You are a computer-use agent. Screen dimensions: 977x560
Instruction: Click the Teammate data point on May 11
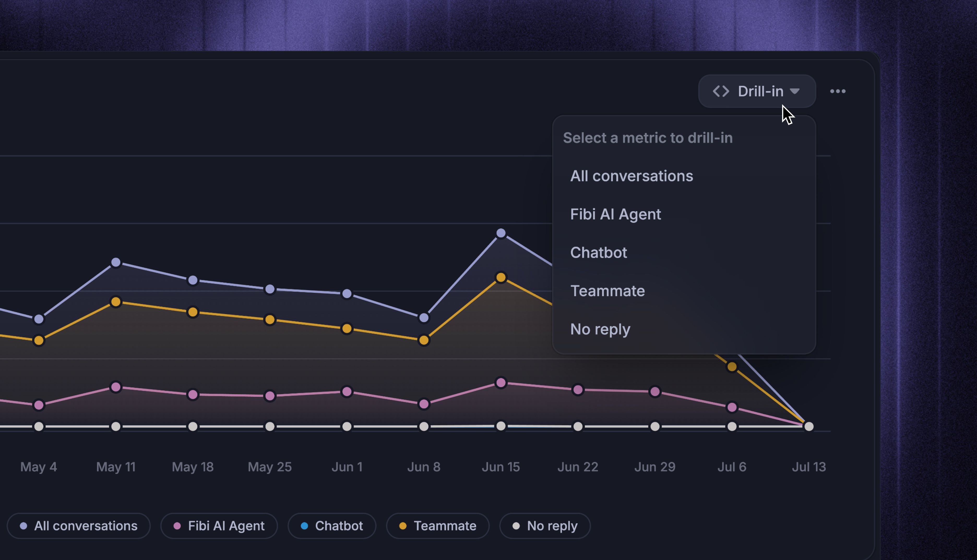(x=116, y=302)
